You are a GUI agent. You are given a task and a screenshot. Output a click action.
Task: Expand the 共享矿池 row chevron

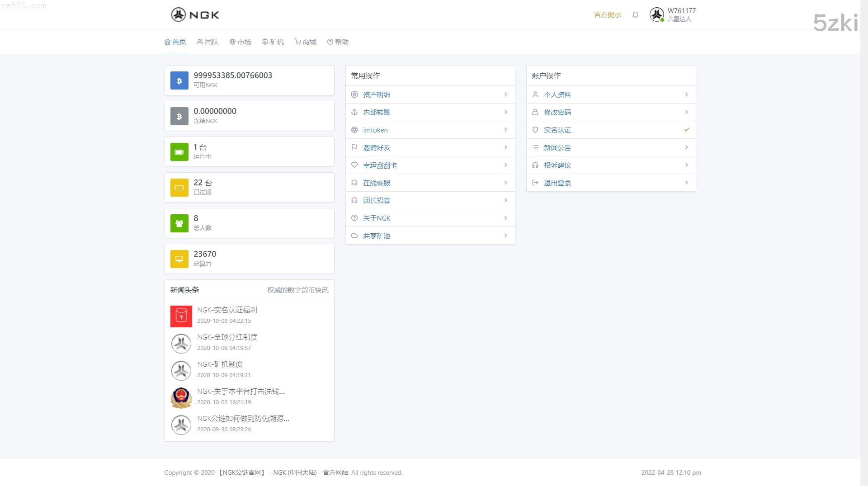click(505, 236)
